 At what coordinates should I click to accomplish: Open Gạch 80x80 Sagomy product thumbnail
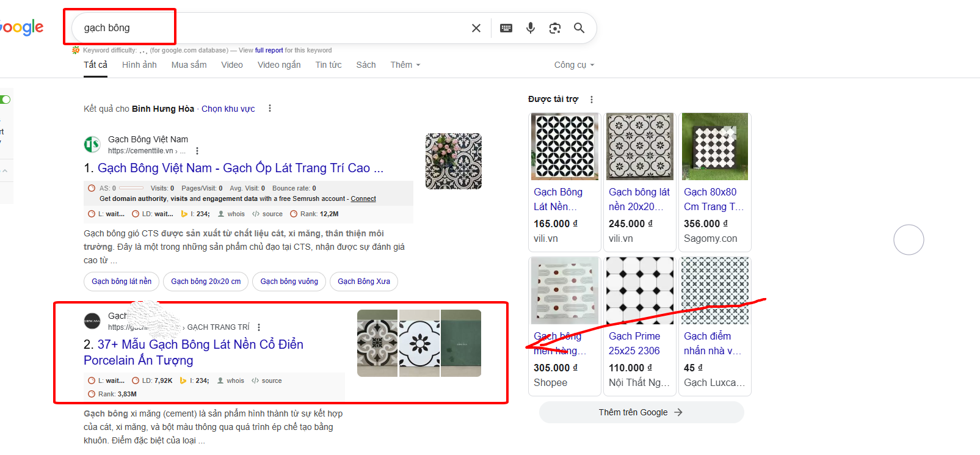pyautogui.click(x=714, y=147)
